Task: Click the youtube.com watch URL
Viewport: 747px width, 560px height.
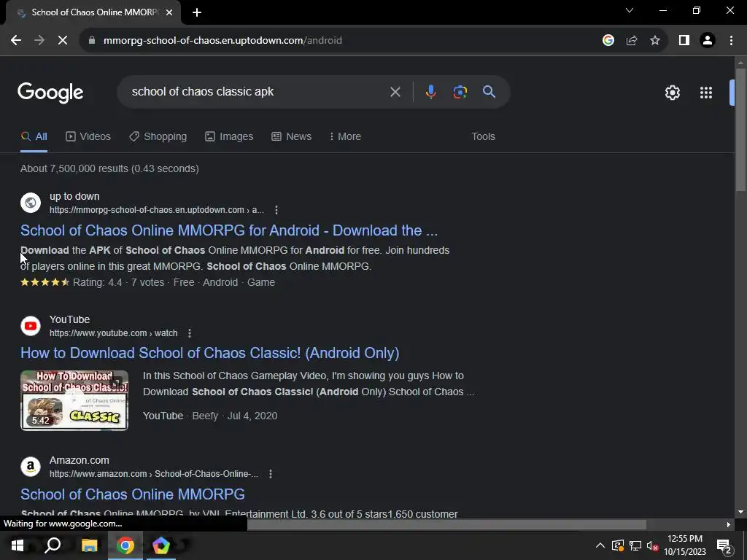Action: point(113,333)
